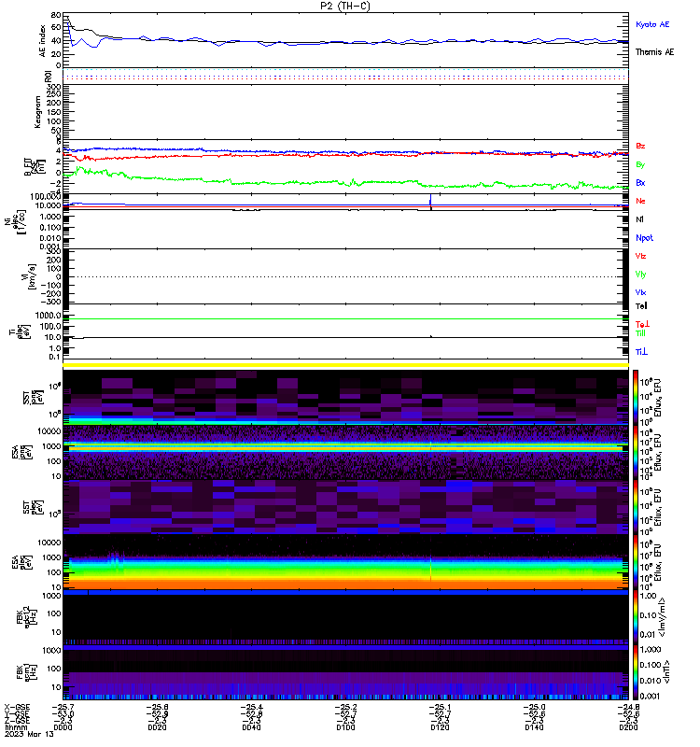Click the '0100' time tick label
Viewport: 700px width, 747px height.
(345, 727)
